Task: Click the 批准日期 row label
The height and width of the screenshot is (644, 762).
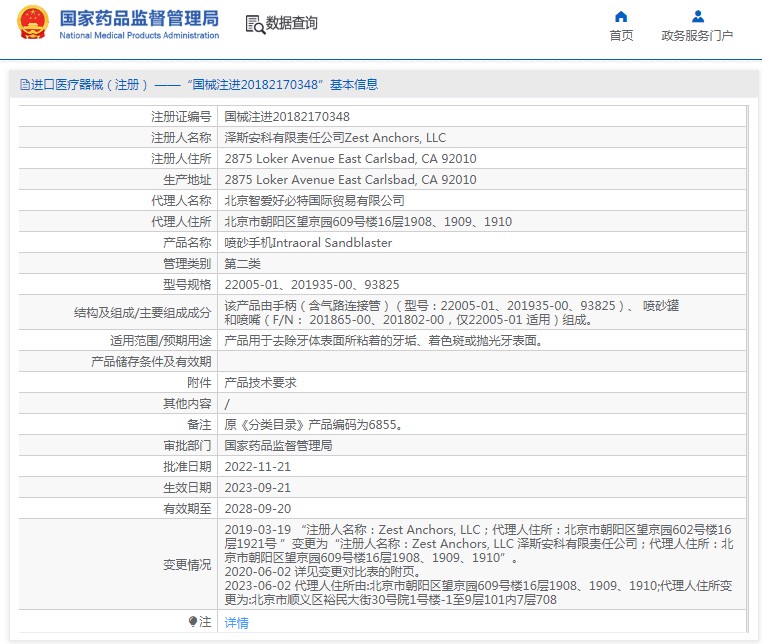Action: [x=187, y=467]
